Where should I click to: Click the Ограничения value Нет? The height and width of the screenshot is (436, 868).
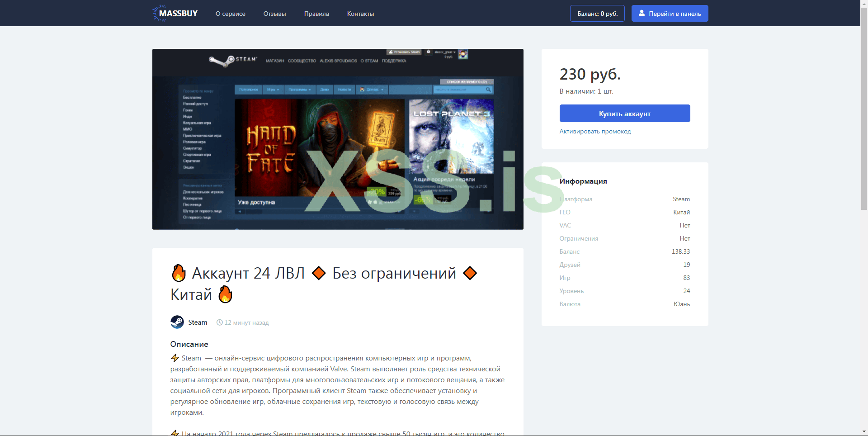pyautogui.click(x=685, y=238)
